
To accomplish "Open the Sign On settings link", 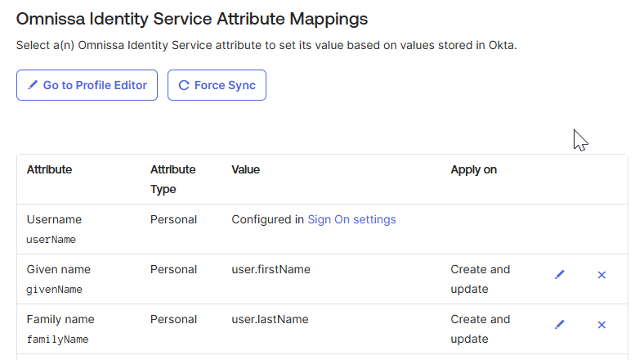I will [352, 219].
